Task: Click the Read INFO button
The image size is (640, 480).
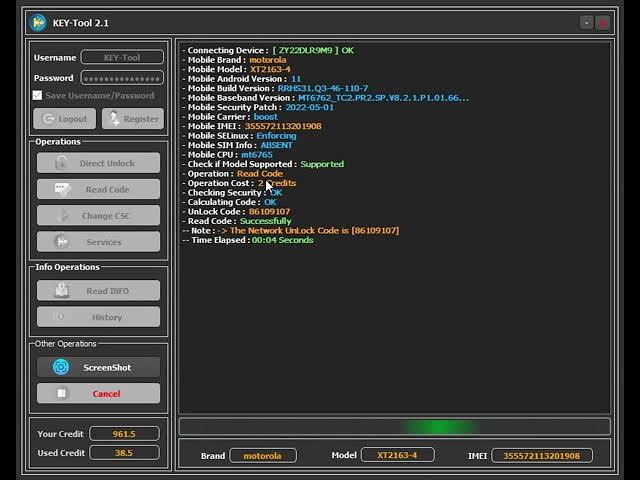Action: [x=98, y=291]
